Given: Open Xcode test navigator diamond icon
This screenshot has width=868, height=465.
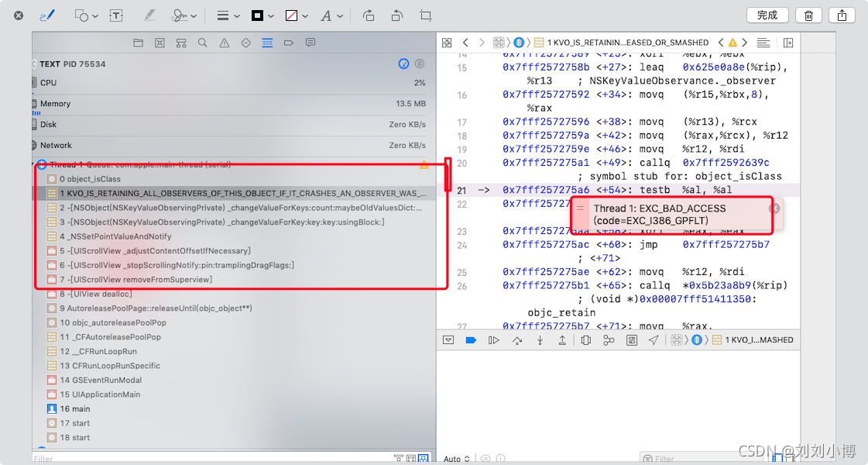Looking at the screenshot, I should 245,43.
